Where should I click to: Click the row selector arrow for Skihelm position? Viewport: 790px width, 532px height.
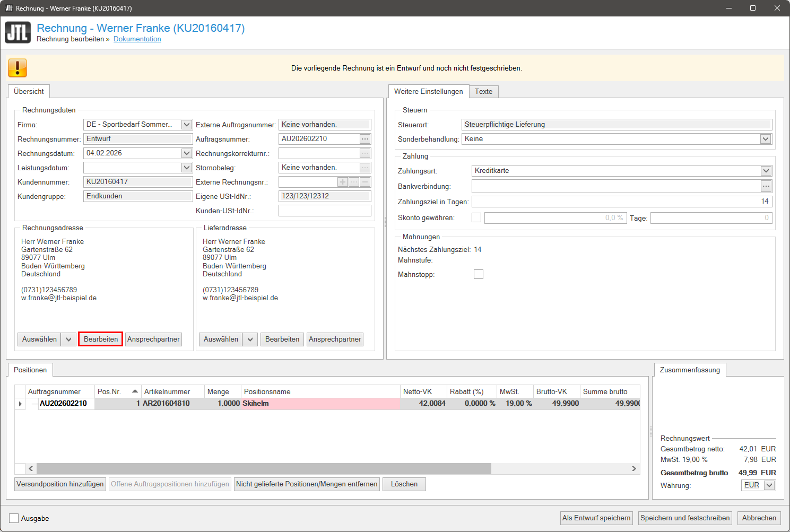pyautogui.click(x=20, y=404)
